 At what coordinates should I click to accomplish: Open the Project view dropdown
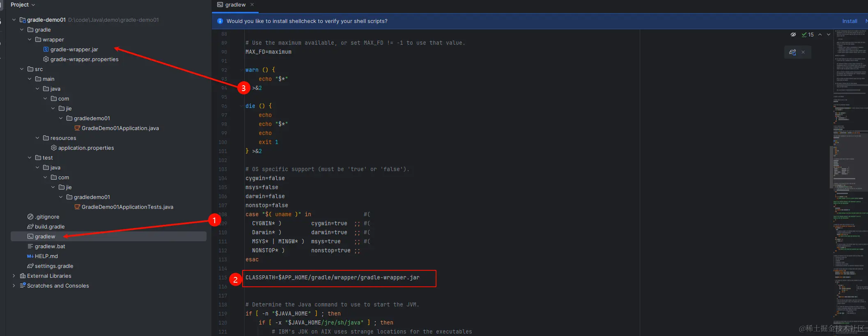23,5
